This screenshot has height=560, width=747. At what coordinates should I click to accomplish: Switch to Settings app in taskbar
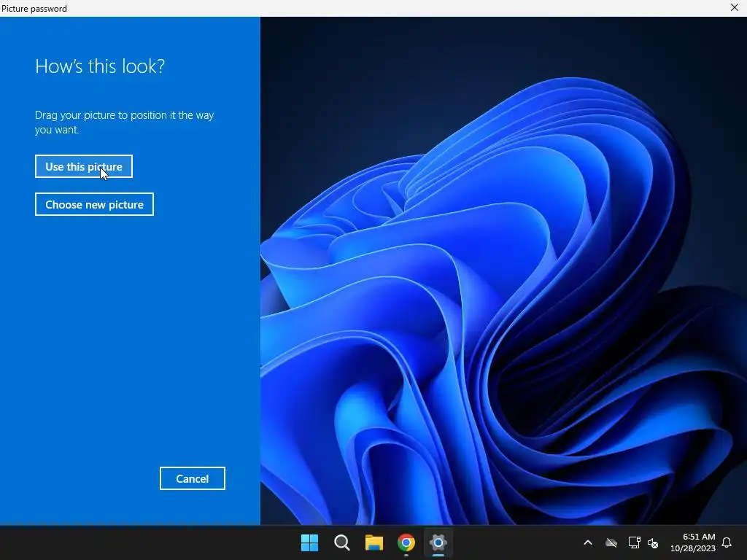tap(438, 542)
